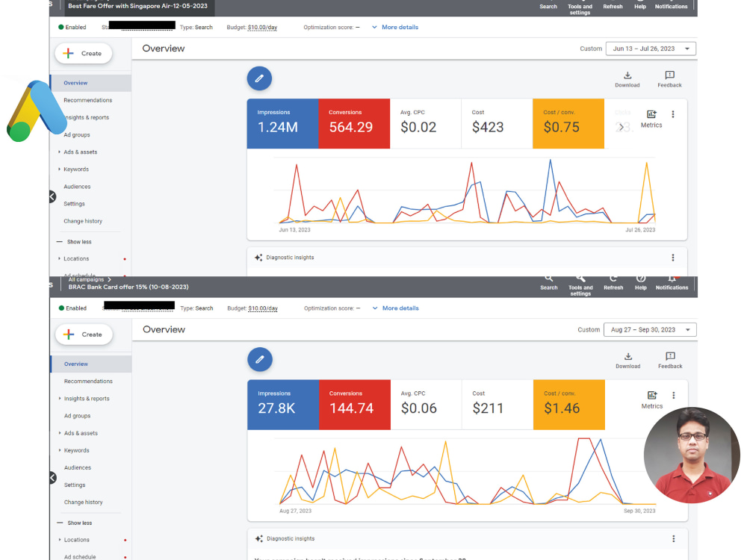Open Metrics chooser in Singapore Air scorecard
This screenshot has height=560, width=747.
(651, 119)
